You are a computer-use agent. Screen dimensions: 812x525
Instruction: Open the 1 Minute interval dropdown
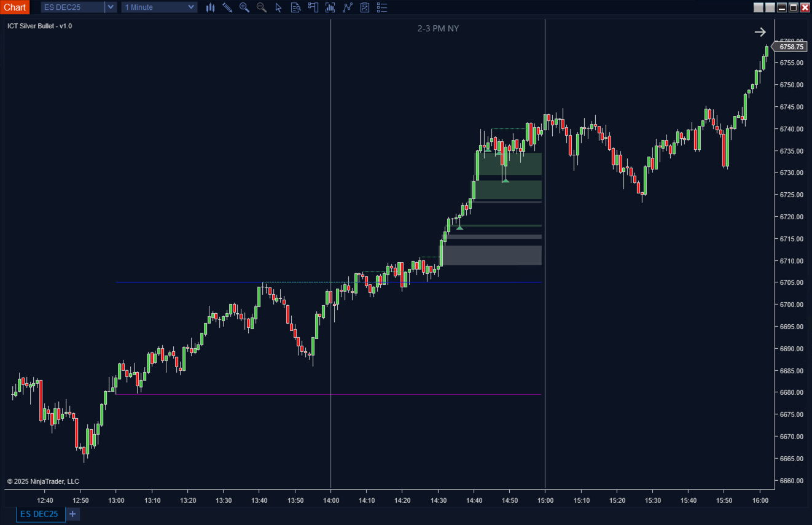(x=159, y=7)
